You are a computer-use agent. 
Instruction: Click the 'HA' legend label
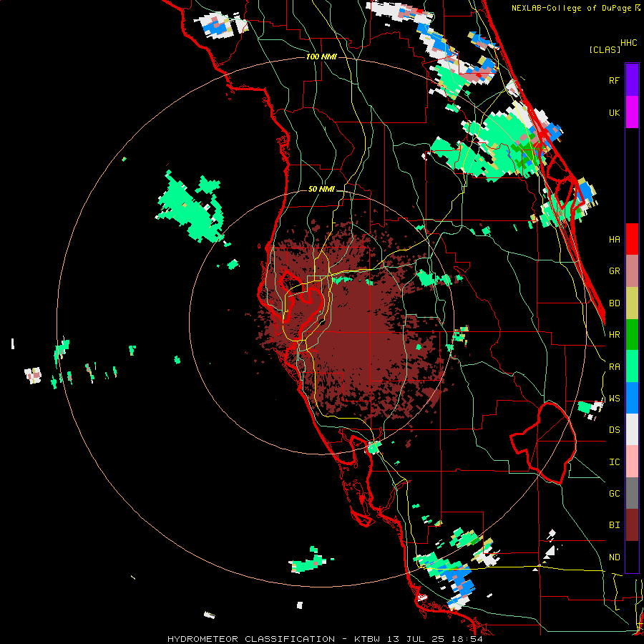615,240
